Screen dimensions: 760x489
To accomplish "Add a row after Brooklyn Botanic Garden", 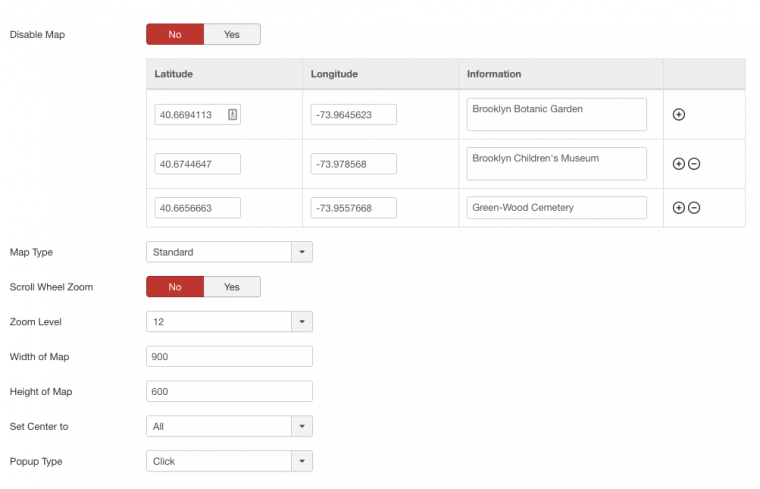I will click(x=679, y=115).
